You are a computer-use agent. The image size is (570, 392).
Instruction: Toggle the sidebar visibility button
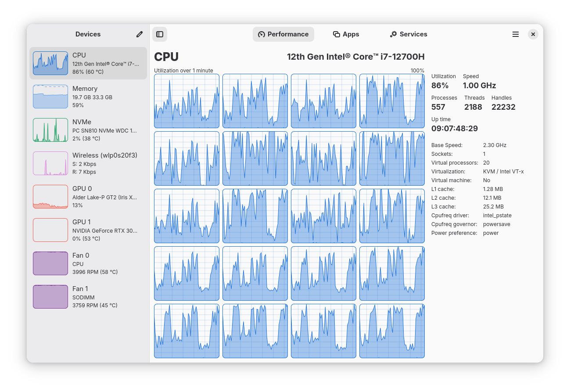click(x=160, y=34)
